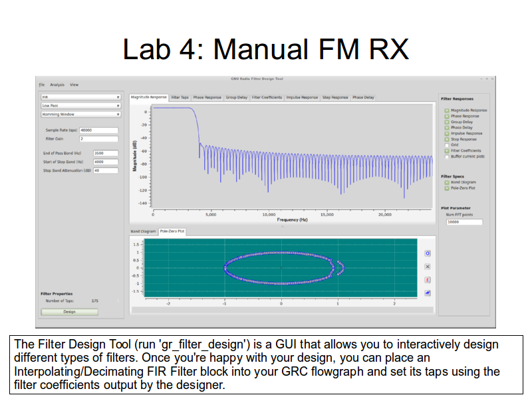Click the Num FFT points field
Viewport: 532px width, 399px height.
pos(464,222)
